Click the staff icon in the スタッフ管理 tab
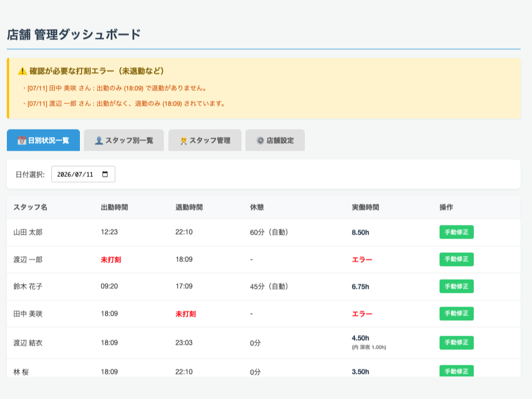This screenshot has height=399, width=532. point(184,140)
